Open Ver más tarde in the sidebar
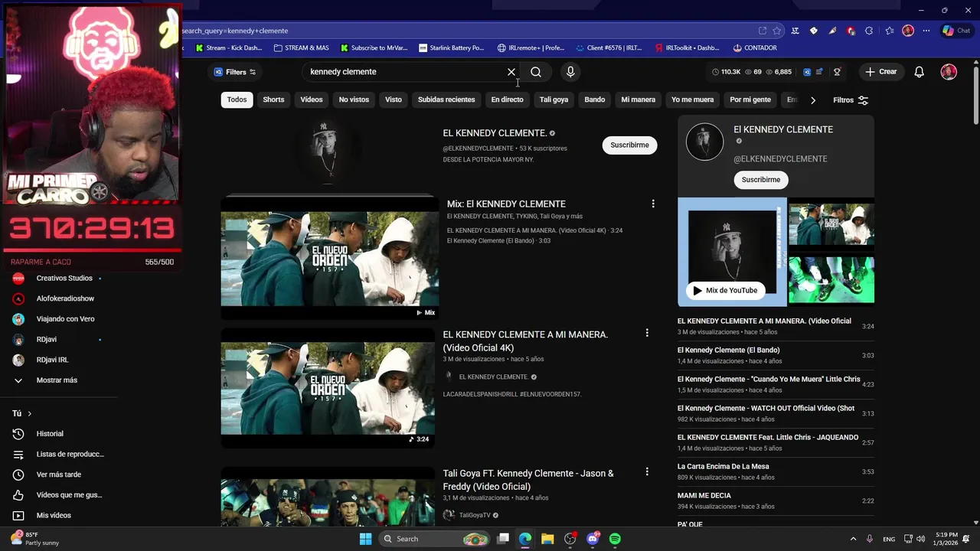 point(59,474)
